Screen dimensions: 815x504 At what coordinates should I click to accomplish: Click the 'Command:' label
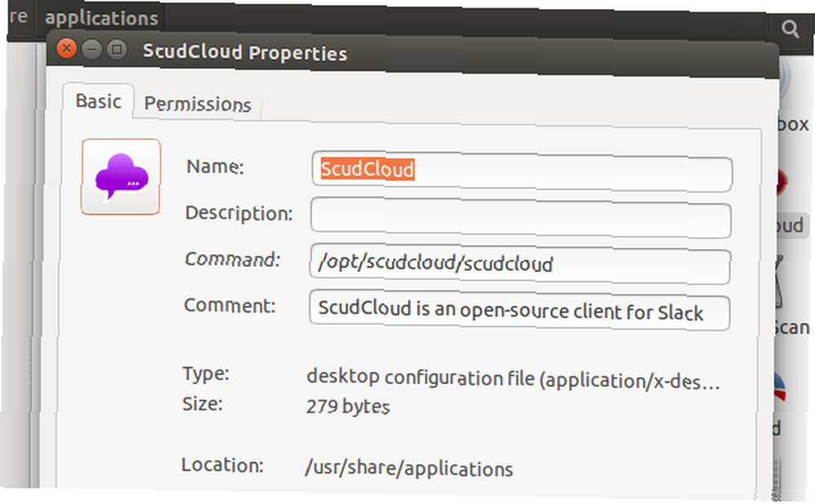coord(232,258)
